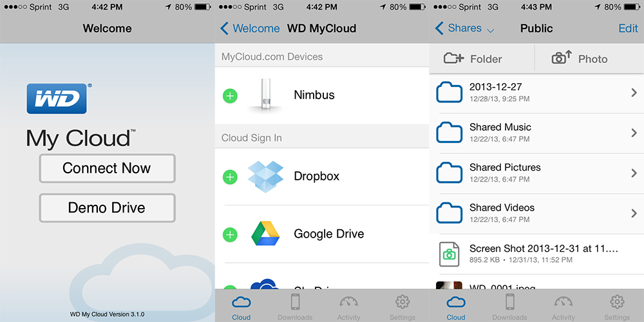Add Dropbox using its green plus icon
Screen dimensions: 644x322
point(230,177)
